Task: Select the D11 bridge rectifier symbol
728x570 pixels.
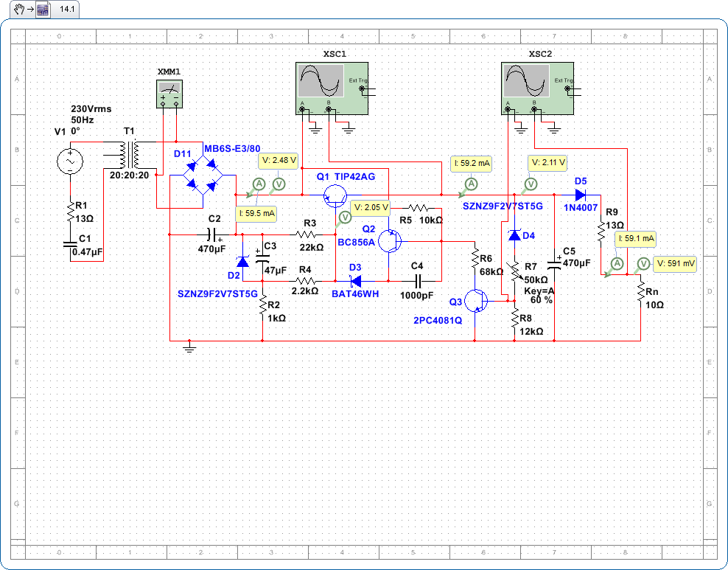Action: (195, 176)
